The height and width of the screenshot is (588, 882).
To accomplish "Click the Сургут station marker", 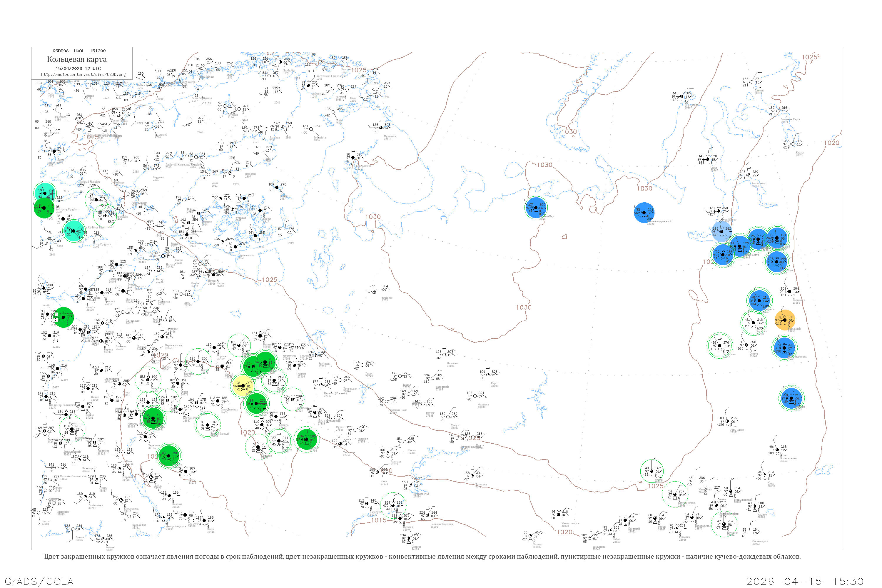I will [747, 345].
